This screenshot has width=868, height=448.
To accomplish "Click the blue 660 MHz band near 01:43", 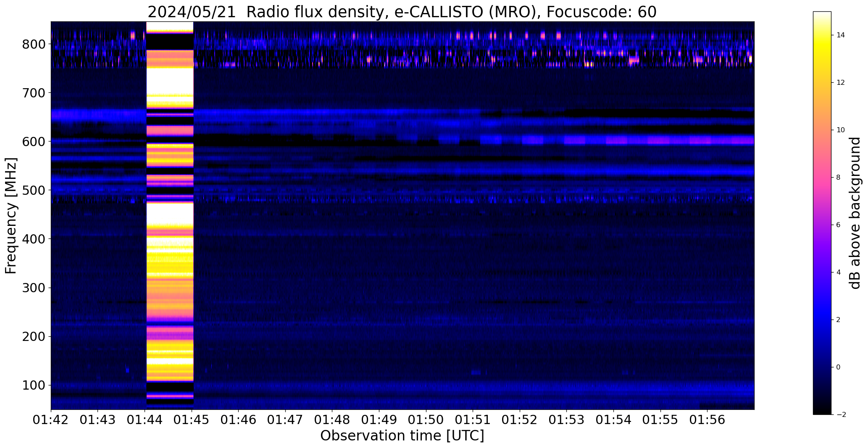I will (x=98, y=114).
